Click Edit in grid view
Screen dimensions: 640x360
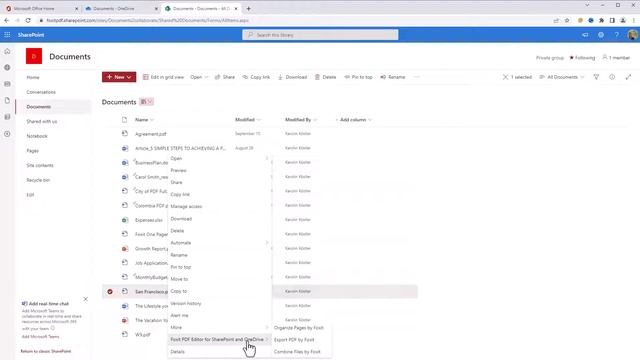point(163,77)
